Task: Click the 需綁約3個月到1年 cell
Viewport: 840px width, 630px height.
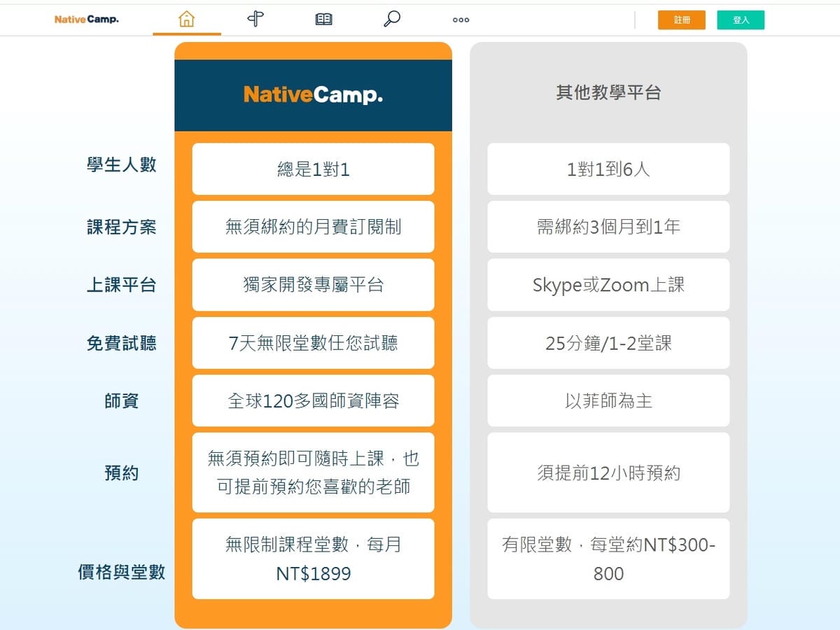Action: pos(608,227)
